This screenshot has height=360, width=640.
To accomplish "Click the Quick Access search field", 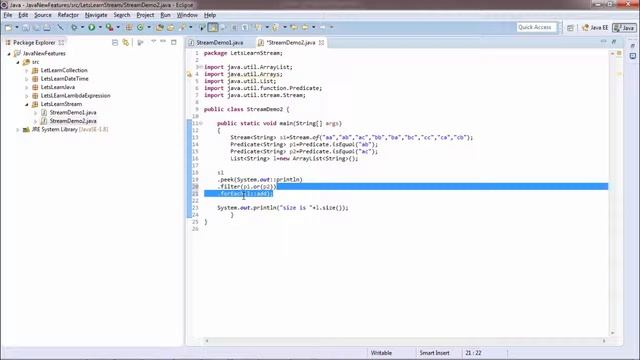I will click(x=536, y=27).
